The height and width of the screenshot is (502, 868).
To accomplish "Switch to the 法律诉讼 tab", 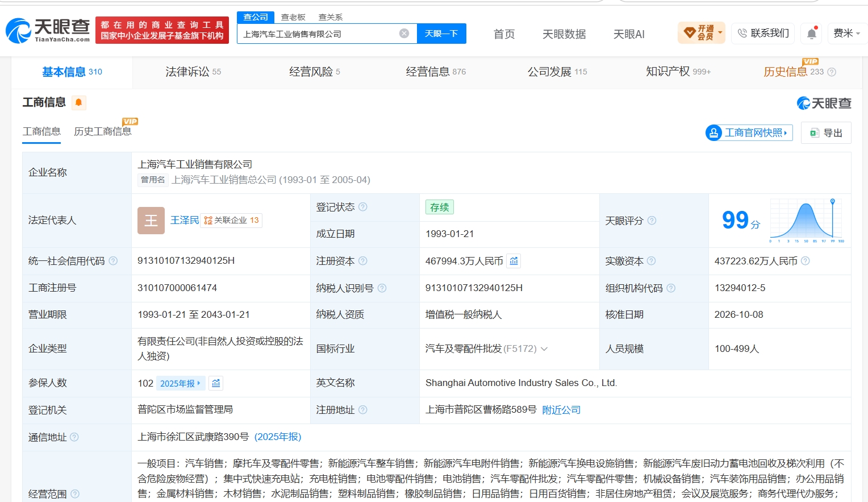I will click(x=193, y=72).
